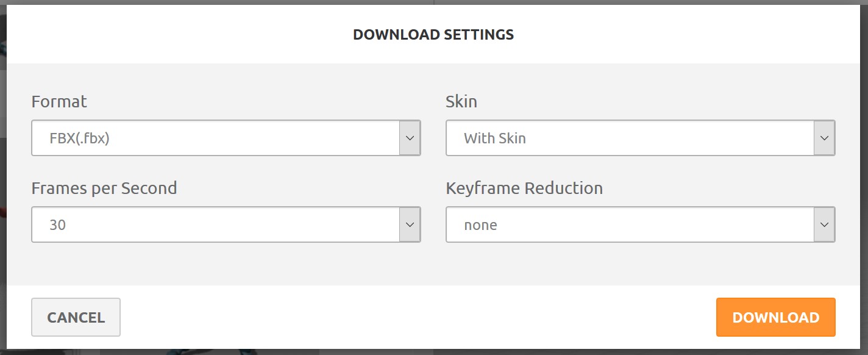
Task: Expand the Keyframe Reduction chevron arrow
Action: (824, 224)
